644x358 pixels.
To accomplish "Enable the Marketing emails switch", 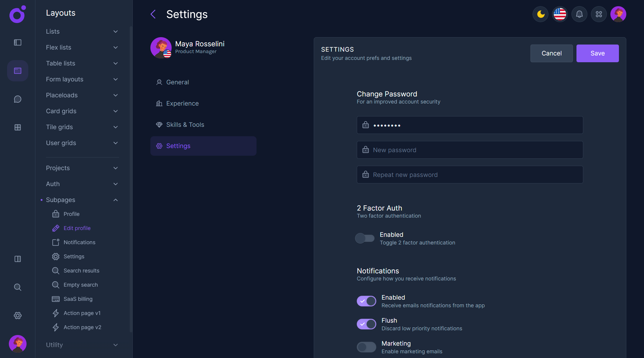I will pos(366,347).
